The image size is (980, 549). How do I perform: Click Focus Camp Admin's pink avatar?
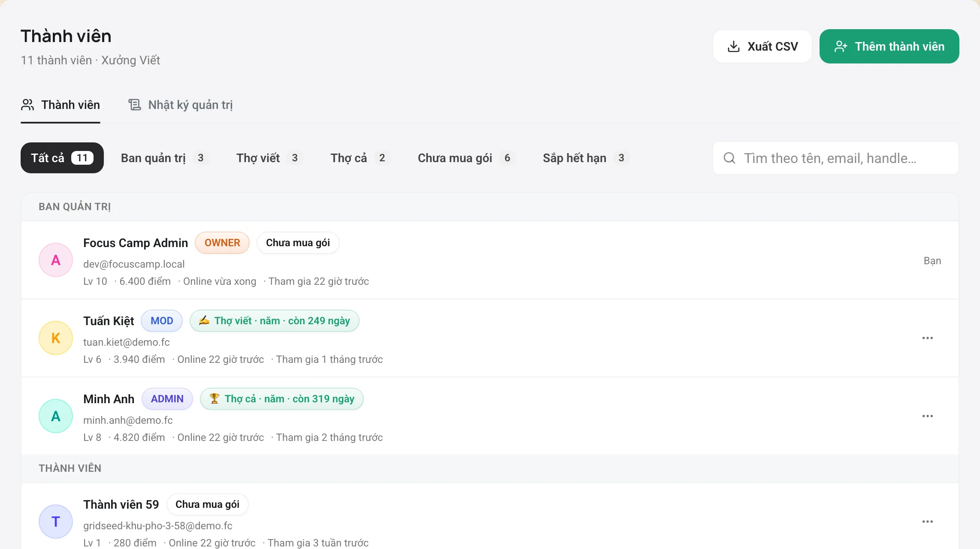56,260
